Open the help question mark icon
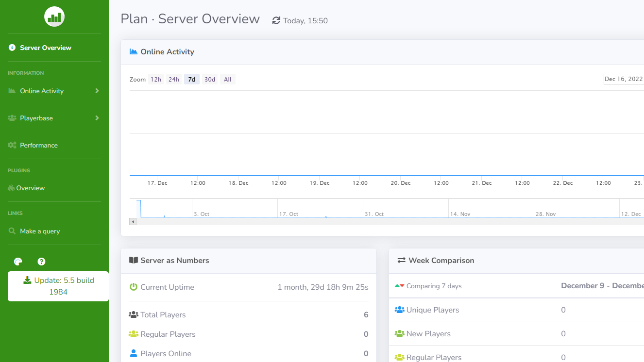Screen dimensions: 644x362 click(41, 262)
